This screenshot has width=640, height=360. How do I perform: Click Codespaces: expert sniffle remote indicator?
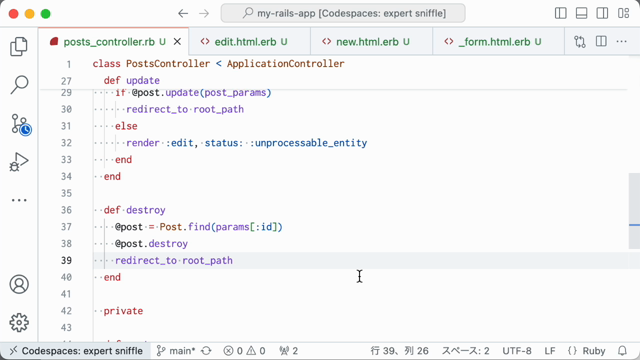pyautogui.click(x=76, y=351)
